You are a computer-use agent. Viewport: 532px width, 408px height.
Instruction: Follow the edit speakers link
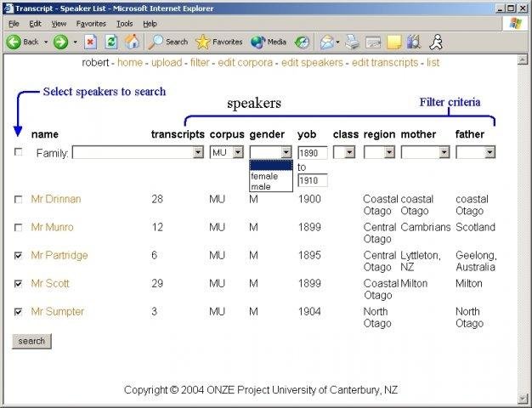pyautogui.click(x=312, y=63)
